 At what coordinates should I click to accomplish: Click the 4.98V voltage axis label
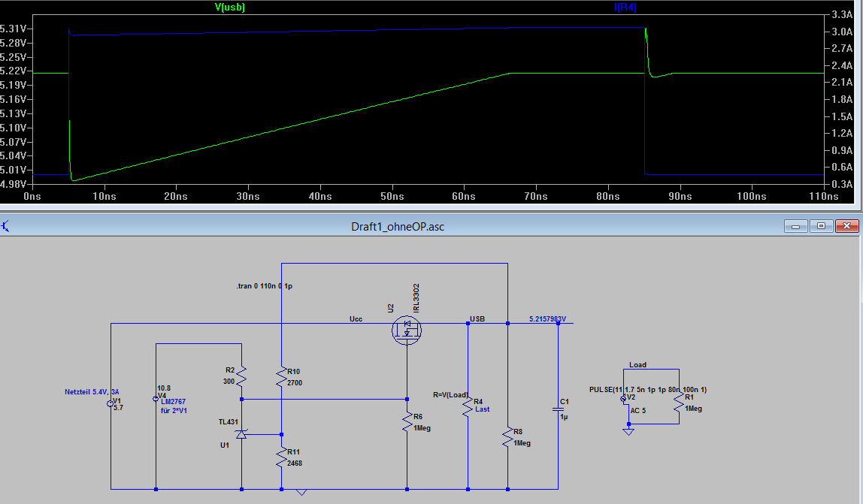[14, 184]
